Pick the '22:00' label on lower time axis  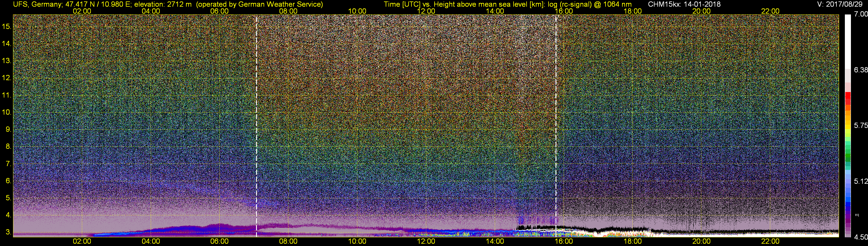coord(770,241)
